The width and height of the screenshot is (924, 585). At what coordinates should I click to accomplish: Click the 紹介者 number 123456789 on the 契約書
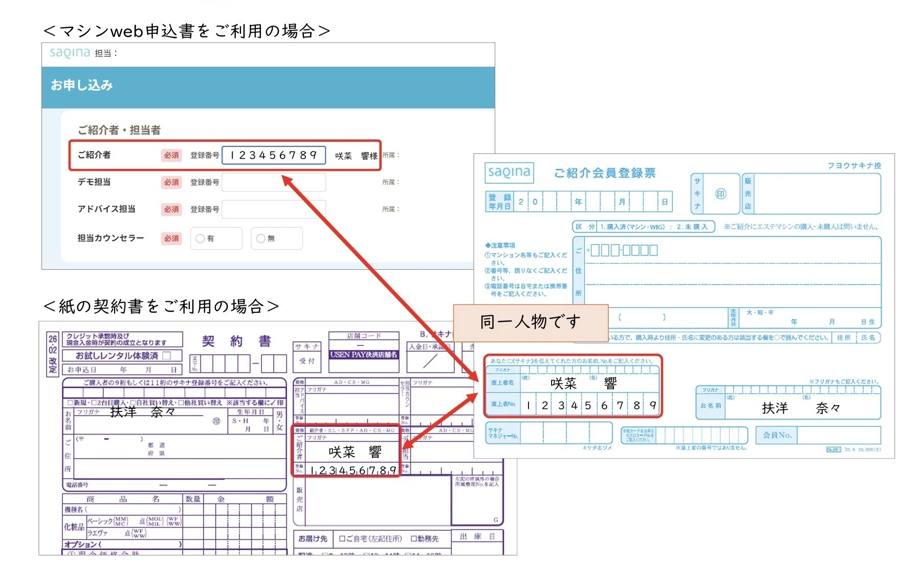point(354,470)
